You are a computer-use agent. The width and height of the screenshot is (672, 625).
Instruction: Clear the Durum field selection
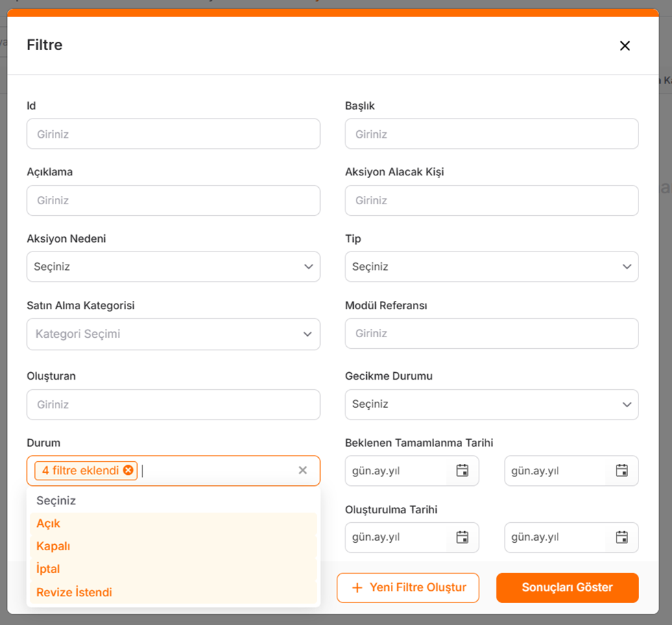tap(302, 470)
